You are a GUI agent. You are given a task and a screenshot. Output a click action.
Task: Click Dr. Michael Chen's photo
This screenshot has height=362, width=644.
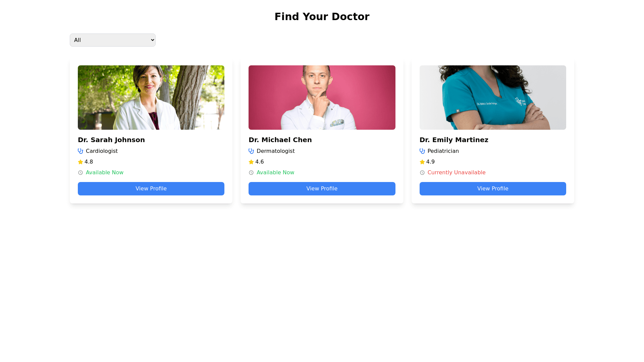322,98
